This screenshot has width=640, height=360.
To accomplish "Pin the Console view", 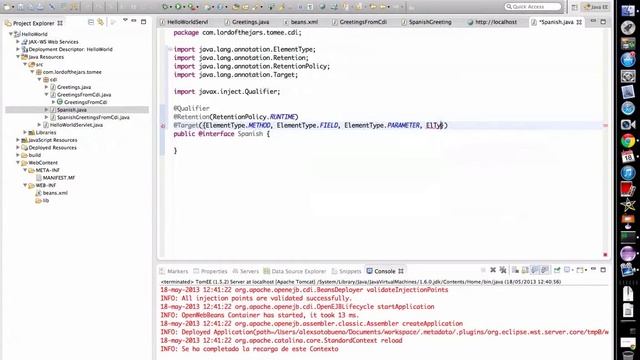I will (557, 270).
